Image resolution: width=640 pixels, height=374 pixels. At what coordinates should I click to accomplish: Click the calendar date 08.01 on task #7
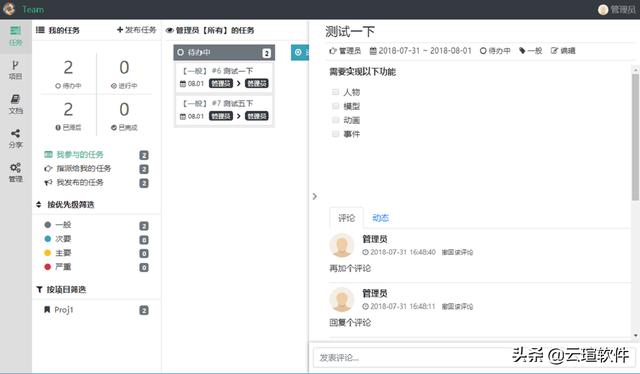(191, 116)
